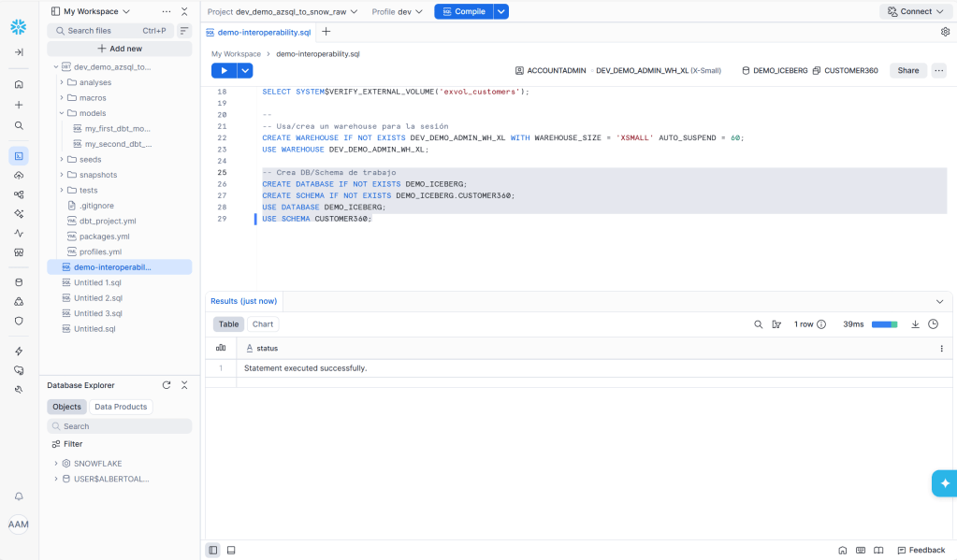Viewport: 957px width, 560px height.
Task: Open notifications bell in the sidebar
Action: (19, 496)
